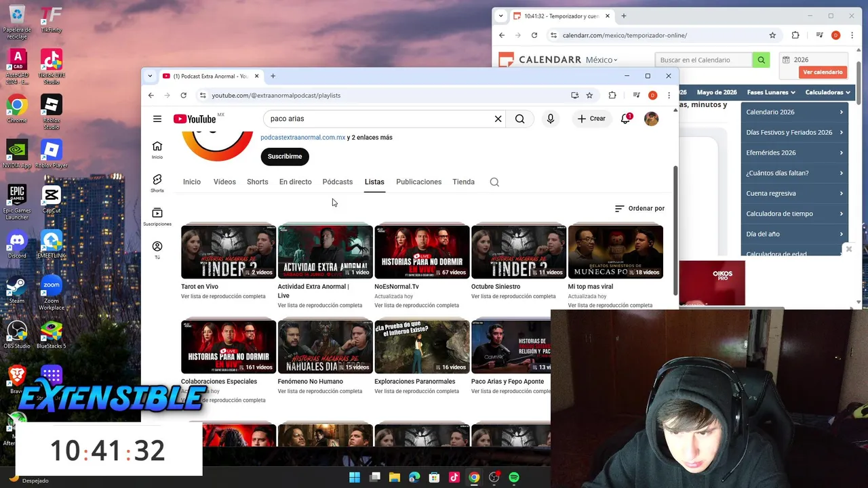Select the Discord desktop icon
Image resolution: width=868 pixels, height=488 pixels.
pyautogui.click(x=17, y=243)
